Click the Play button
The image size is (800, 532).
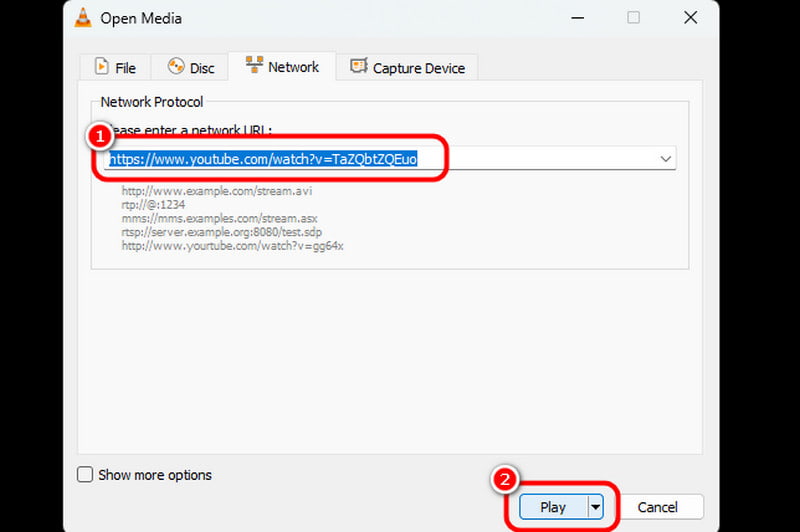[554, 507]
